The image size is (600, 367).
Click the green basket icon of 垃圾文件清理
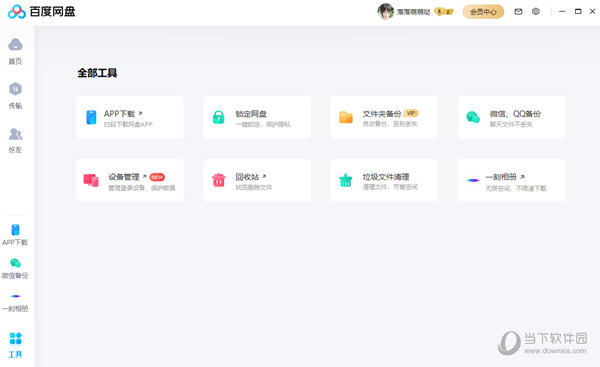pos(346,180)
